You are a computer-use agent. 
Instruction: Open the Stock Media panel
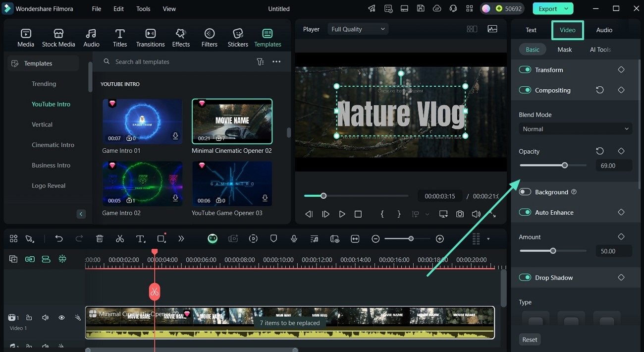(x=58, y=38)
